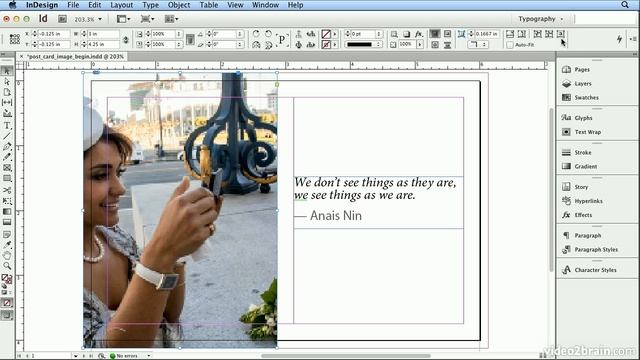The width and height of the screenshot is (640, 360).
Task: Open the control panel flyout menu
Action: 633,39
